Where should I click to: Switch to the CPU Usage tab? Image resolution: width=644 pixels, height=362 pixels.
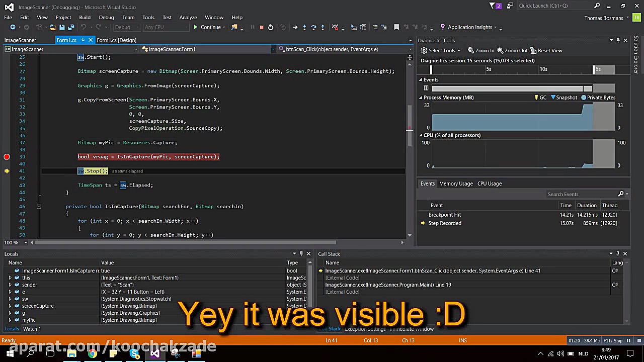[490, 184]
